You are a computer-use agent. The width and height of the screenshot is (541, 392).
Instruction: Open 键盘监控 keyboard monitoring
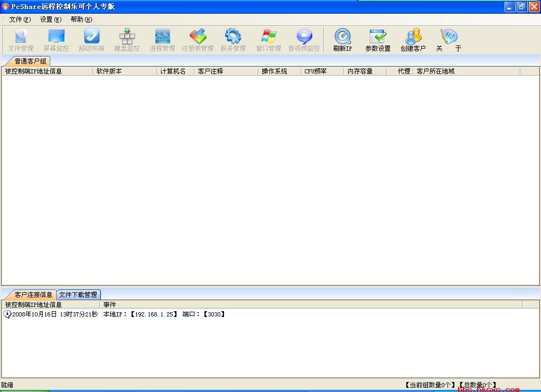(127, 40)
